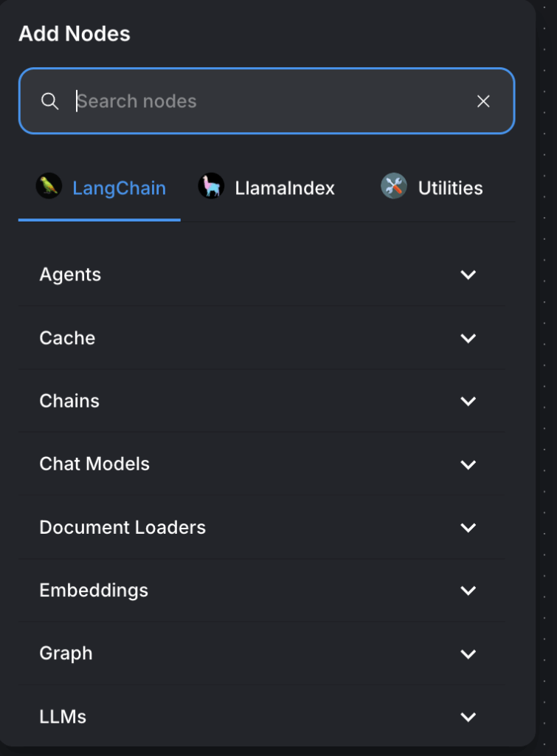Expand the Chains category chevron
This screenshot has height=756, width=557.
(x=468, y=401)
